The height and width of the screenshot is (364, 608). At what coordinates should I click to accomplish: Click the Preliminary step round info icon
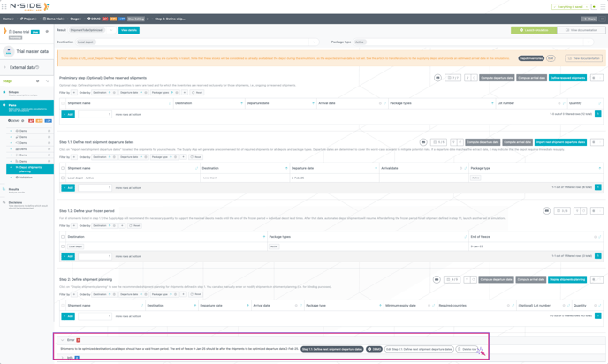(x=437, y=78)
